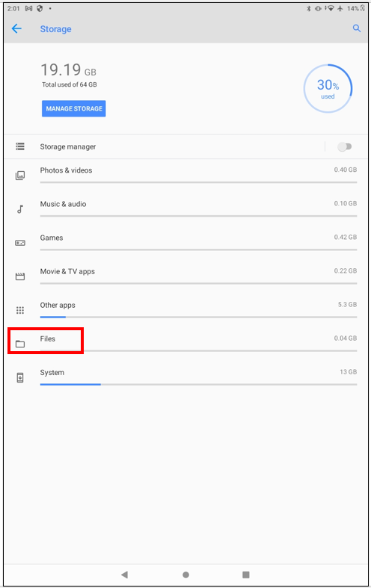Tap the Android home circle button

coord(185,575)
